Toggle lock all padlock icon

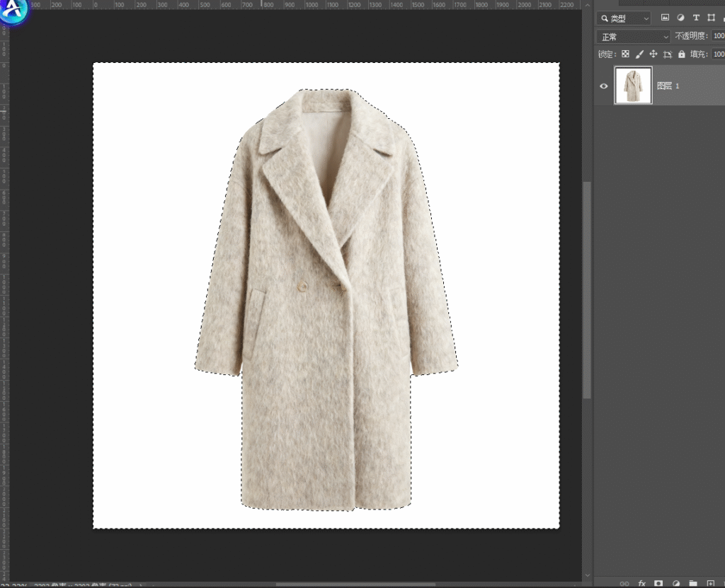[x=681, y=54]
